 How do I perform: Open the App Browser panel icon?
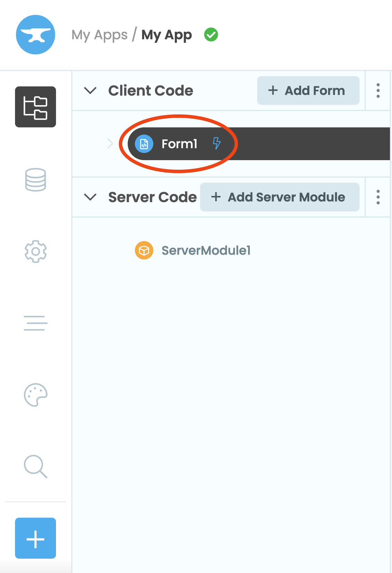35,107
